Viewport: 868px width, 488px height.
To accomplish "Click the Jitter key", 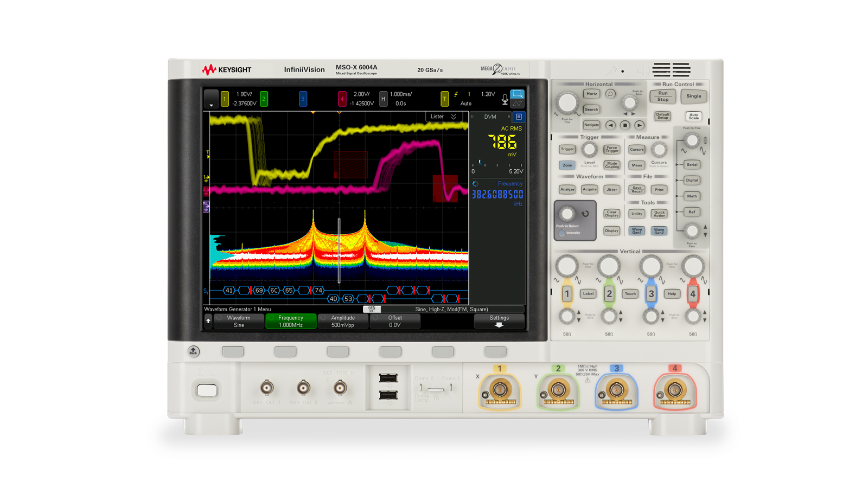I will [x=611, y=190].
